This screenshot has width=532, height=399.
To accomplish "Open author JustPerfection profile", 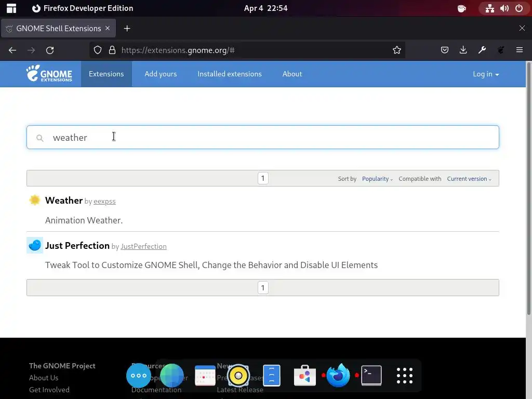I will coord(143,246).
